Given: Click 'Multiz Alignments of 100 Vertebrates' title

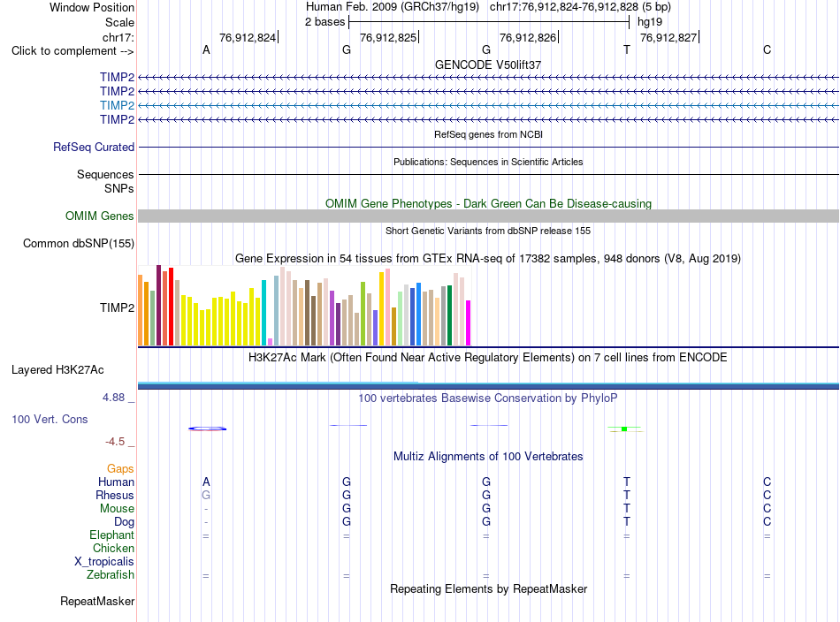Looking at the screenshot, I should [488, 456].
